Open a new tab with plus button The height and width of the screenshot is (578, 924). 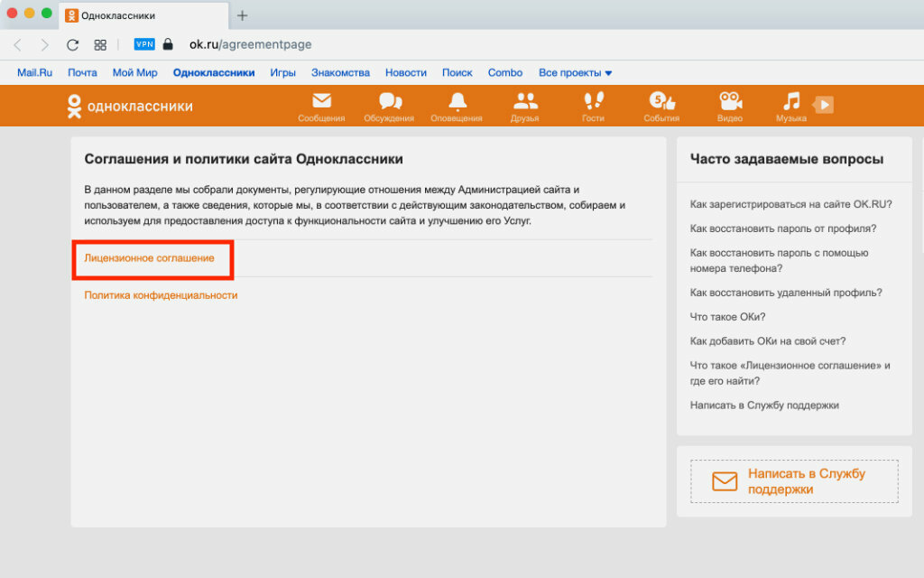click(242, 16)
